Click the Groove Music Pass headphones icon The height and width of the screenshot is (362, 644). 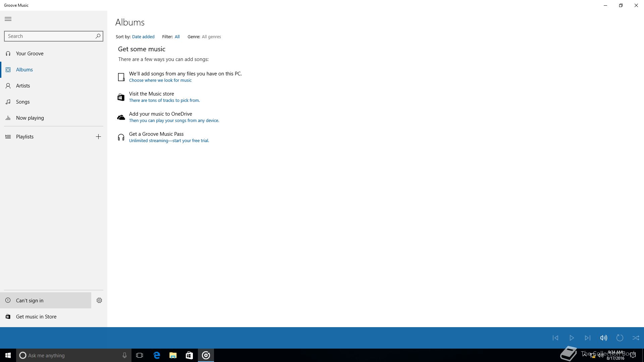coord(121,137)
